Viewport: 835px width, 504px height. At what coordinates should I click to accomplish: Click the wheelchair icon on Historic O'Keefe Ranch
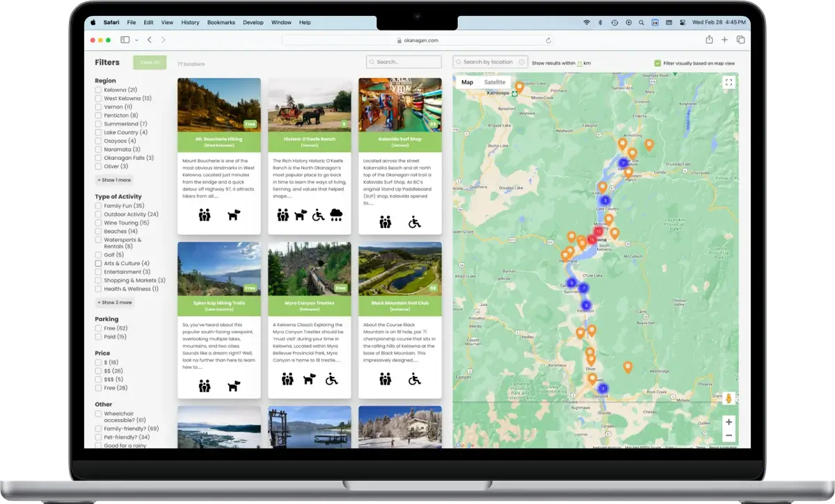tap(318, 215)
